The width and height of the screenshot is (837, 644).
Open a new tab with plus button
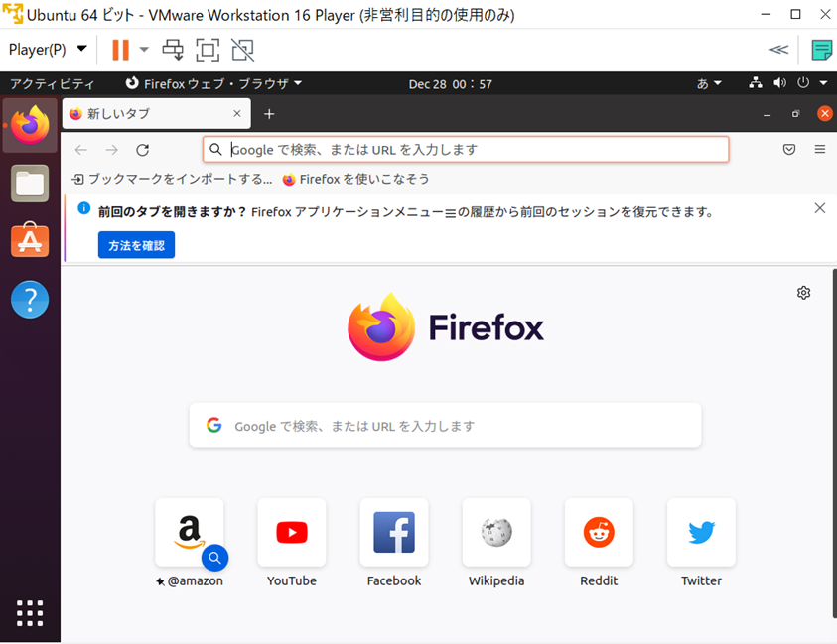pos(269,114)
